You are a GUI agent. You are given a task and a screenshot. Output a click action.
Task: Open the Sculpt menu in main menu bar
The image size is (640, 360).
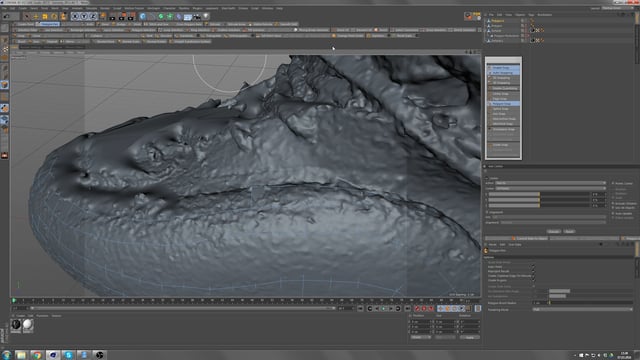(x=117, y=8)
